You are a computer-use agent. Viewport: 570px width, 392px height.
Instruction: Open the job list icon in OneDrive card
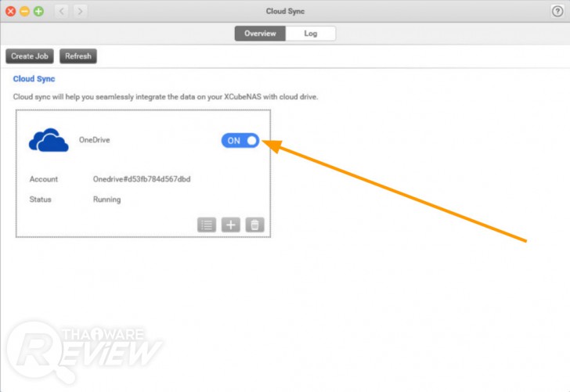(207, 225)
